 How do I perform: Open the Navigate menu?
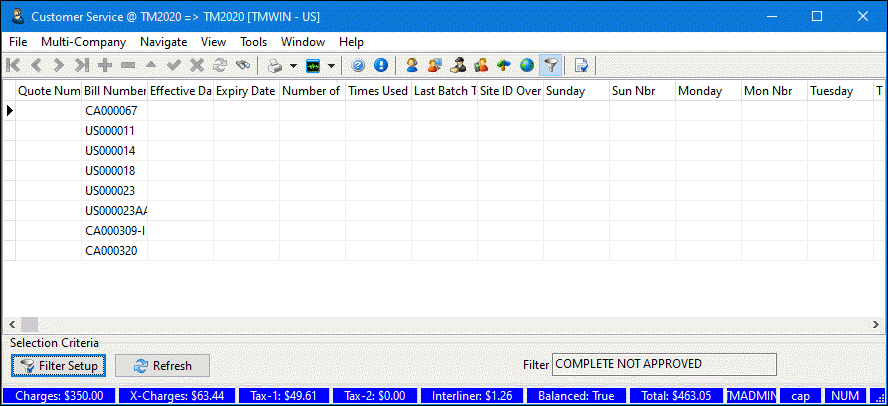(x=163, y=42)
